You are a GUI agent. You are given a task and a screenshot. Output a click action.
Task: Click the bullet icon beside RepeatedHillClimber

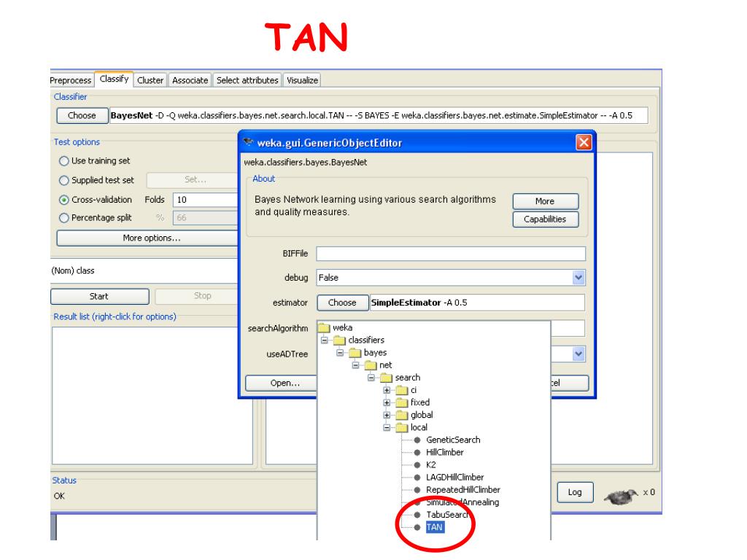[x=417, y=489]
